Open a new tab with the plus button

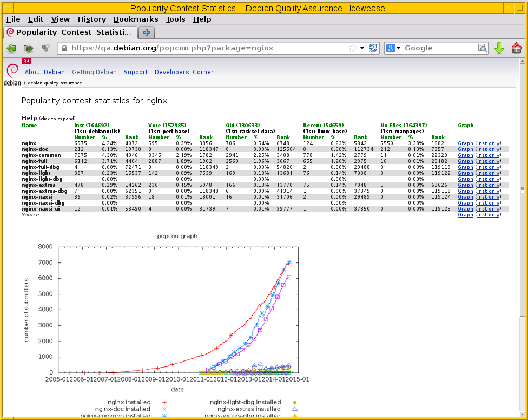tap(146, 32)
